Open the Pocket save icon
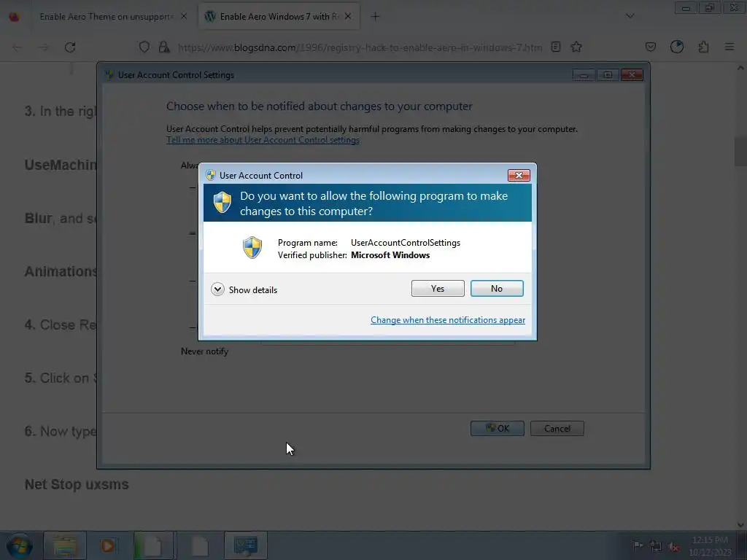747x560 pixels. [x=650, y=47]
